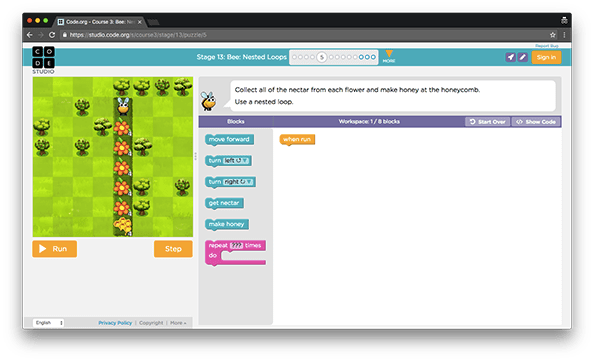The width and height of the screenshot is (594, 361).
Task: Open turn left direction dropdown
Action: [x=236, y=161]
